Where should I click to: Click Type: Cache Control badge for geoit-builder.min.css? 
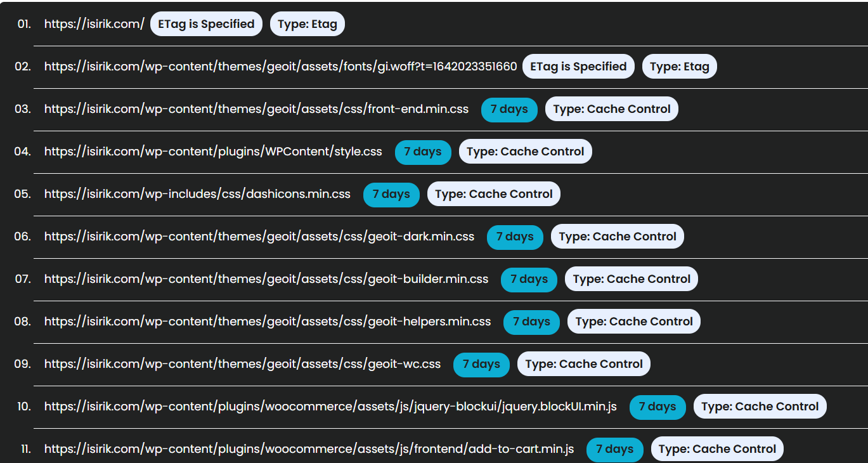[632, 279]
